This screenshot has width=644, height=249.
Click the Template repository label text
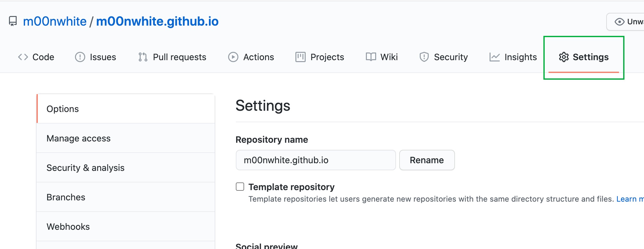(291, 187)
